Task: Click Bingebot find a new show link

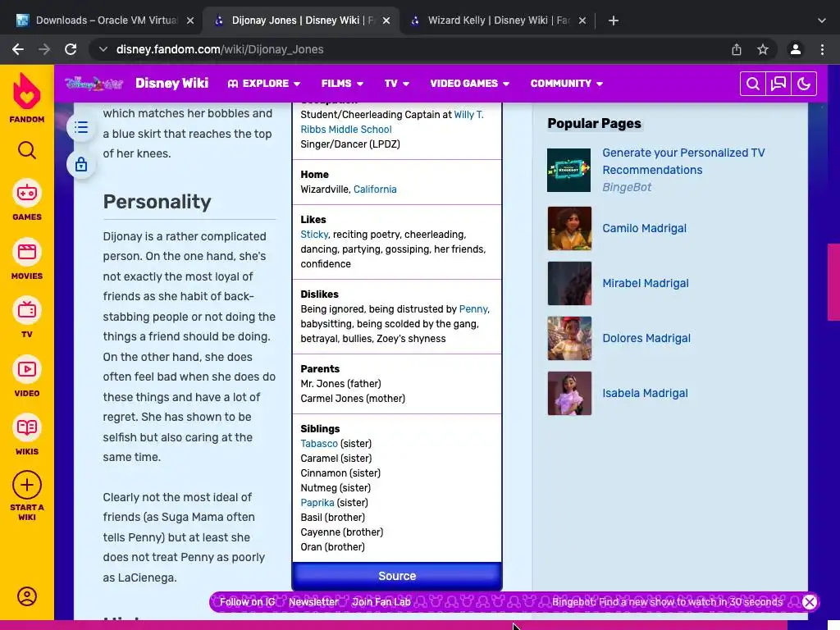Action: click(668, 602)
